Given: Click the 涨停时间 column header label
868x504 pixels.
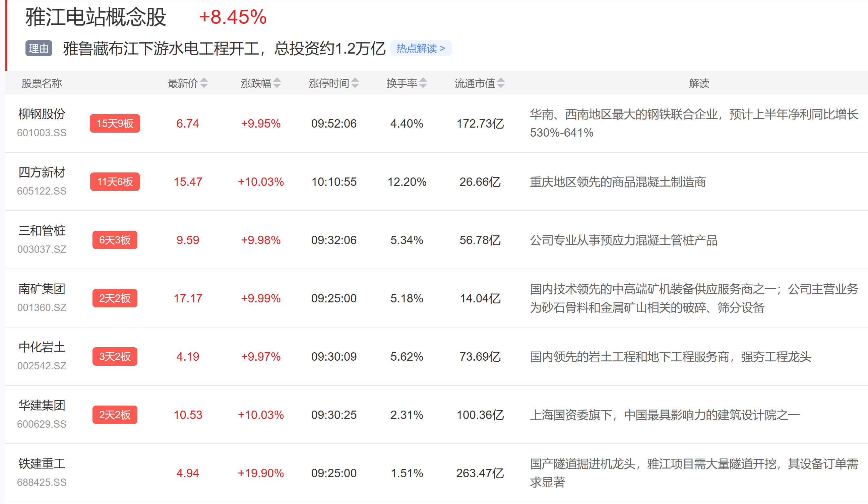Looking at the screenshot, I should coord(328,83).
